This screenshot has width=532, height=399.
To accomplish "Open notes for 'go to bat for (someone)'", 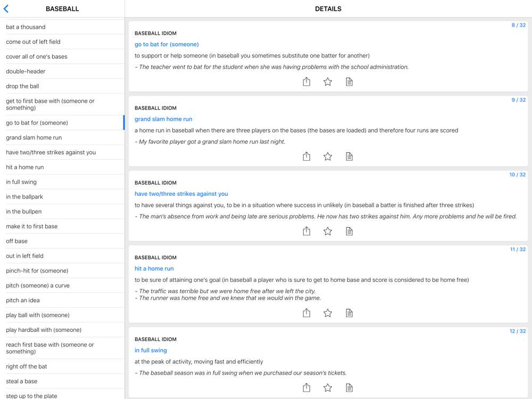I will tap(349, 81).
